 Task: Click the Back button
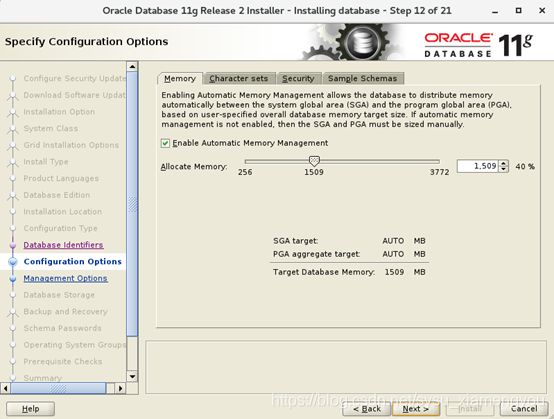pyautogui.click(x=367, y=409)
